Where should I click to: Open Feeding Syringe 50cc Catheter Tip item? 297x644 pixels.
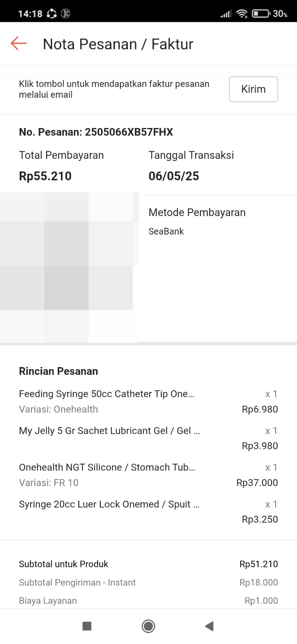click(x=107, y=394)
